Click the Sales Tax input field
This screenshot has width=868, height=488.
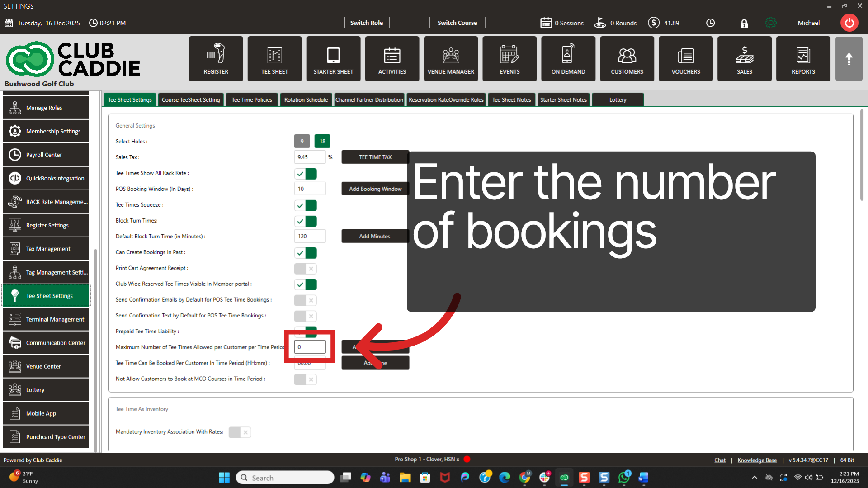point(310,157)
